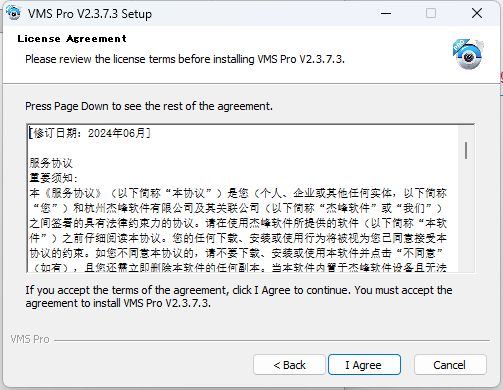Viewport: 503px width, 390px height.
Task: Click the Press Page Down instruction text
Action: coord(149,106)
